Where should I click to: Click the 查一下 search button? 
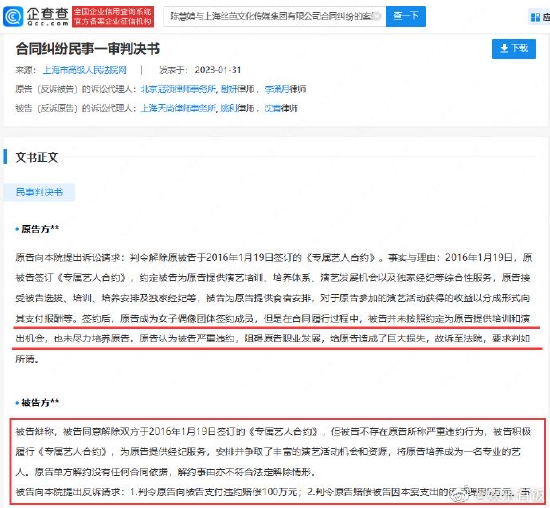406,16
